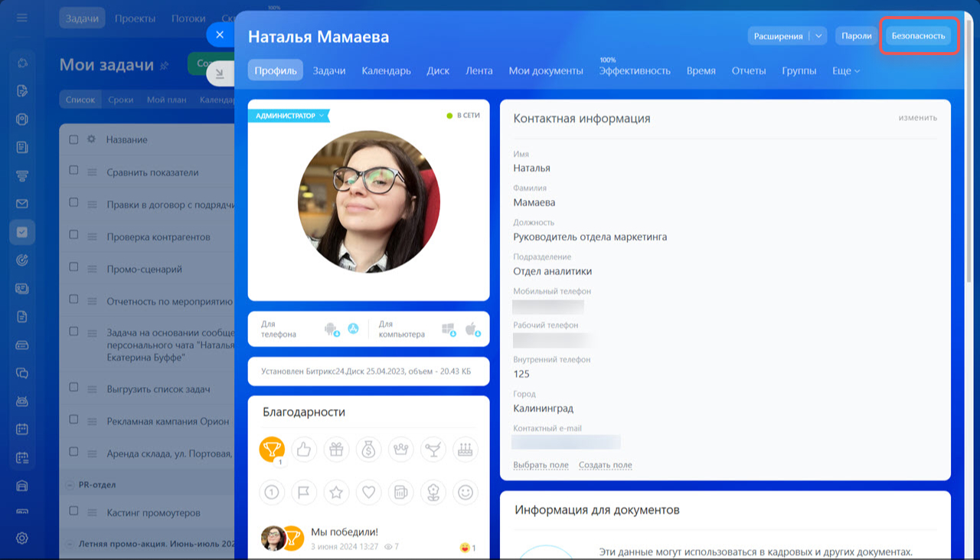Click the Пароли button
Screen dimensions: 980x560
pyautogui.click(x=857, y=36)
